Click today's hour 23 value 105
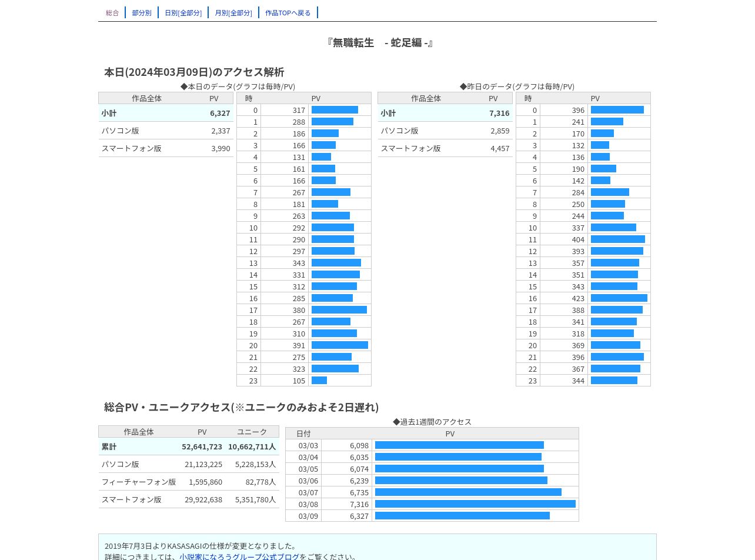Screen dimensions: 755x560 299,381
